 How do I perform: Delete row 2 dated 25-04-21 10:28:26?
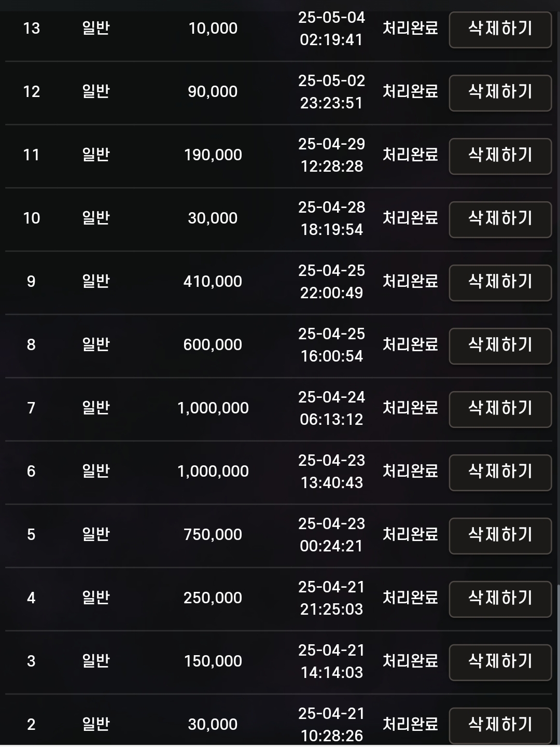pos(500,726)
